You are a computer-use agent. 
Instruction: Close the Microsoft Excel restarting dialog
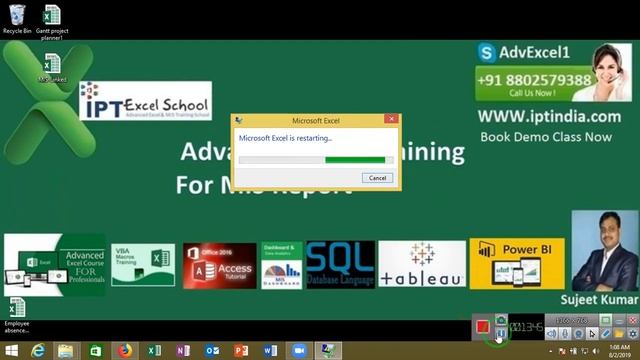click(391, 119)
